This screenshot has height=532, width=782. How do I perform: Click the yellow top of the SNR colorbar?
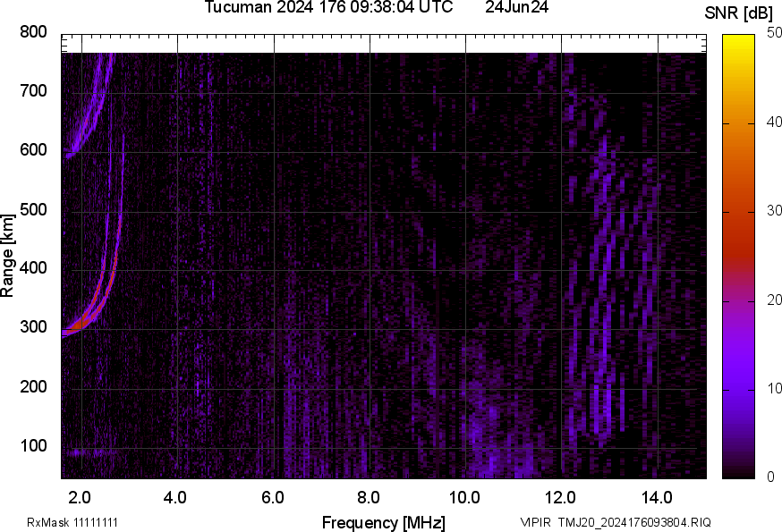(x=739, y=43)
